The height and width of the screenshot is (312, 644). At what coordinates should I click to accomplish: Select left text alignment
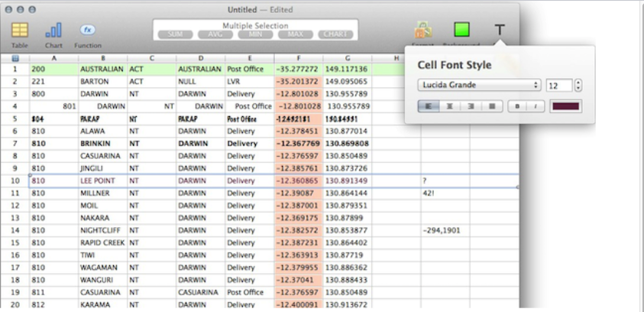click(429, 106)
